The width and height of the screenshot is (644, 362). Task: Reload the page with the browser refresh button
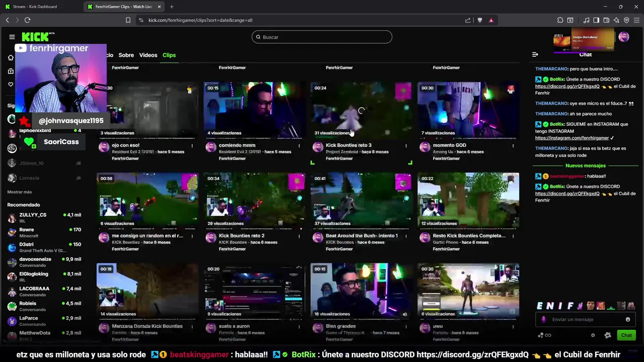(x=27, y=20)
